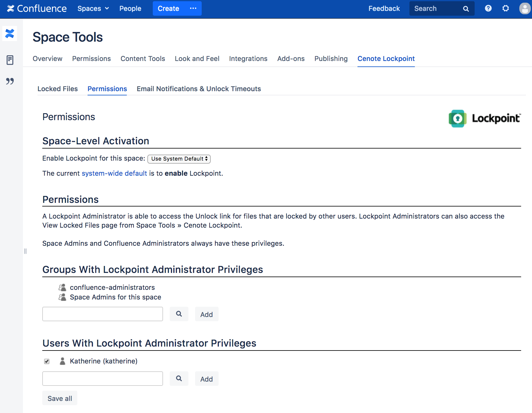Search groups with the magnifier button
532x413 pixels.
click(x=179, y=314)
